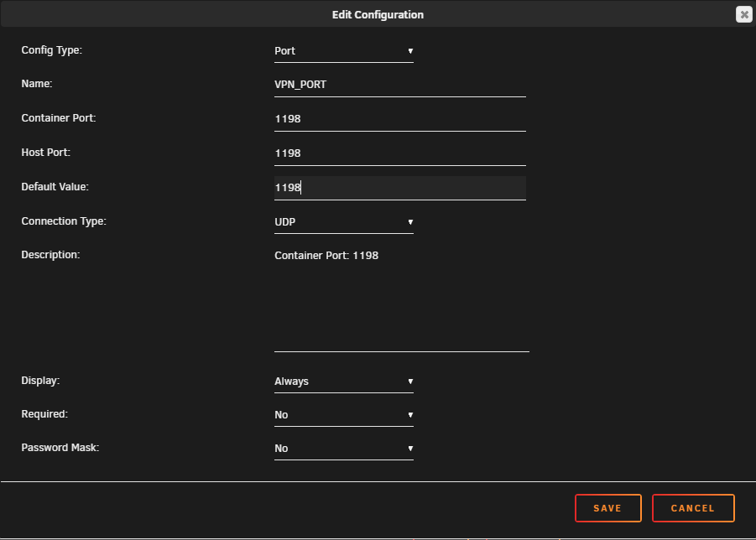Focus the Container Port input field
756x540 pixels.
[400, 119]
